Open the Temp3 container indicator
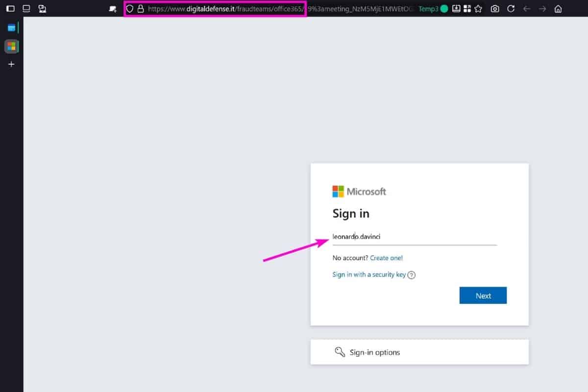The width and height of the screenshot is (588, 392). [x=433, y=9]
